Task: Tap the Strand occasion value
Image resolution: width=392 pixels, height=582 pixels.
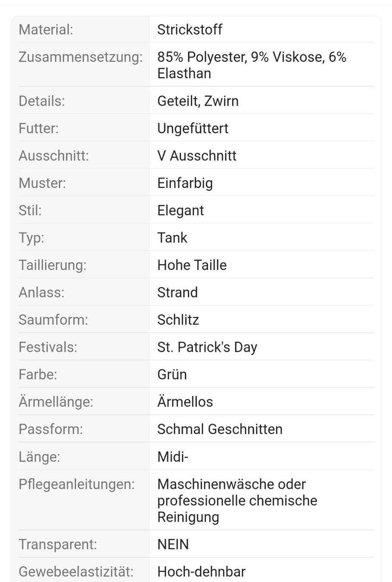Action: [177, 292]
